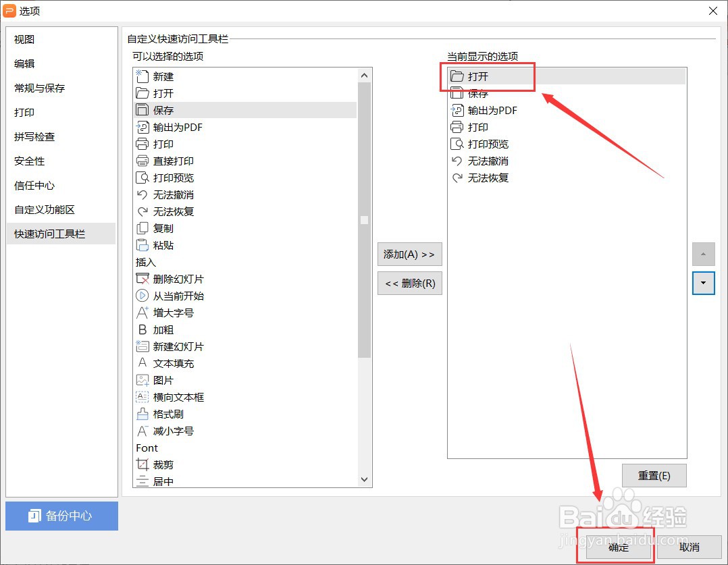Confirm with the 确定 button
The image size is (728, 565).
click(618, 547)
